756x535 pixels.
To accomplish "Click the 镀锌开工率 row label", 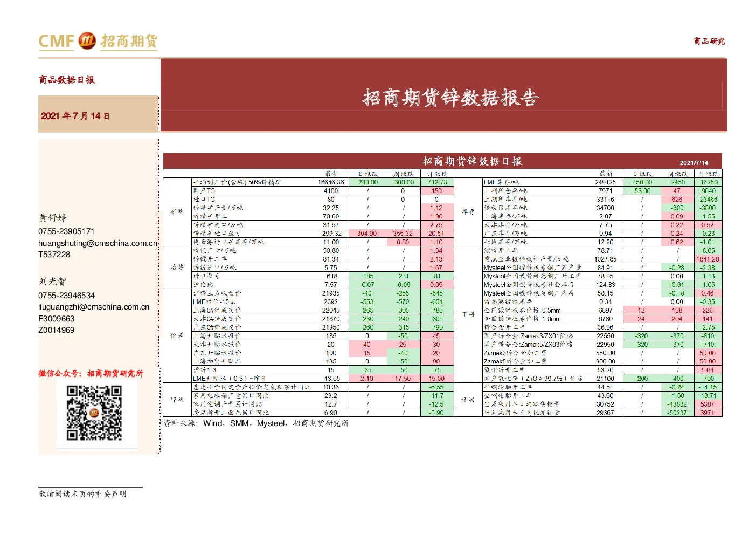I will tap(501, 250).
